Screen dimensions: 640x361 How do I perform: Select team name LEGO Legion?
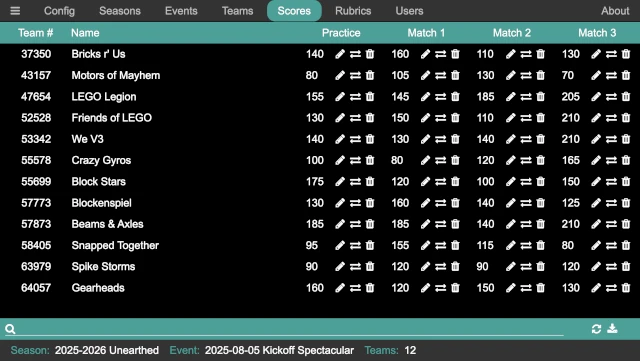pyautogui.click(x=104, y=96)
